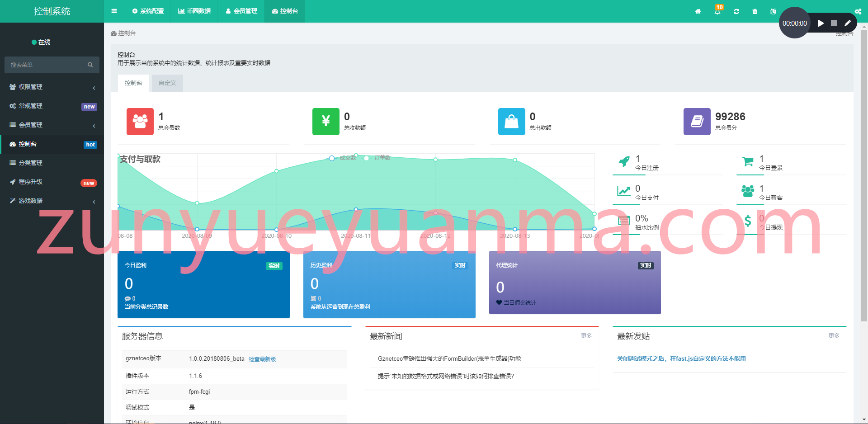Viewport: 868px width, 424px height.
Task: Click 更多 in the 最新发贴 panel
Action: tap(834, 336)
